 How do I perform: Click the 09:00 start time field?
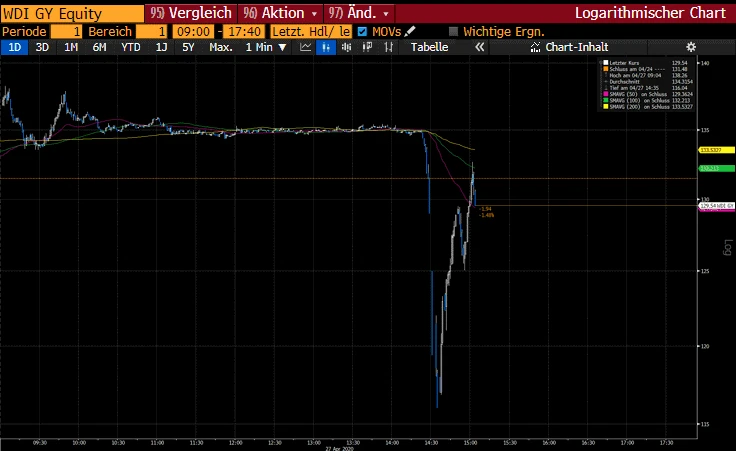(x=187, y=31)
